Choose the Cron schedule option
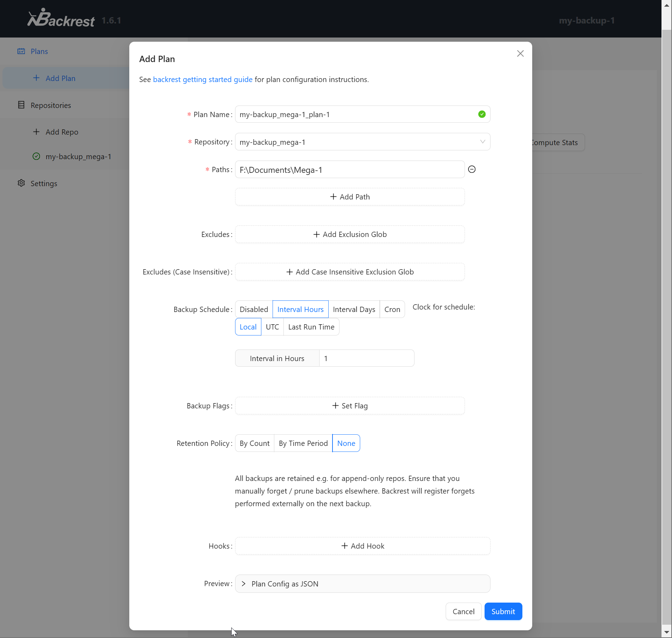The image size is (672, 638). 392,309
